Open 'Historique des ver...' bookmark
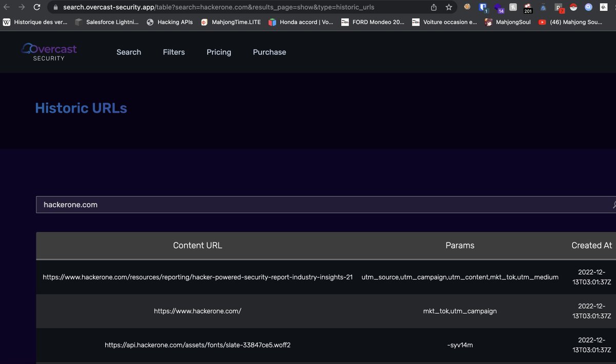Image resolution: width=616 pixels, height=364 pixels. pos(35,22)
